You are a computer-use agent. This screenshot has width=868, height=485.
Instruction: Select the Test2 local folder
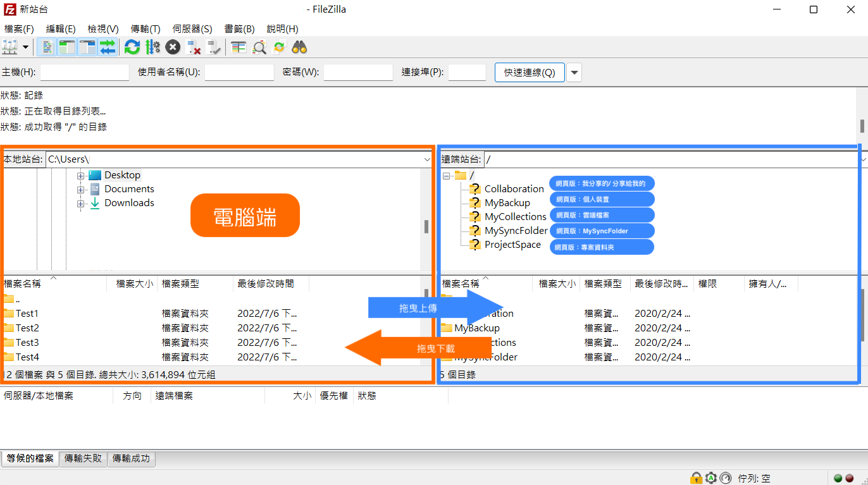point(27,328)
